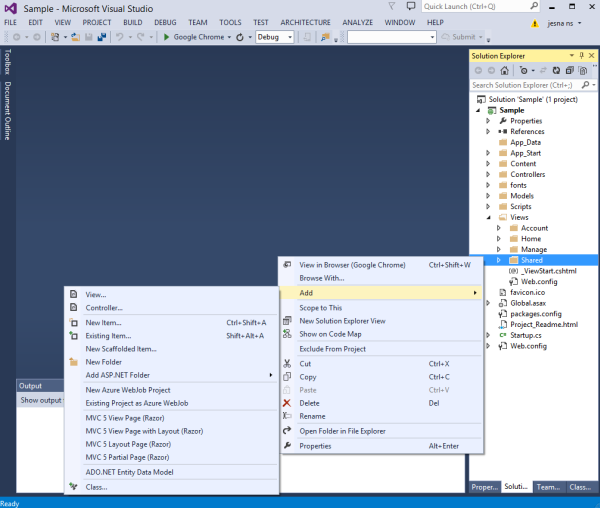
Task: Click the Class icon in Add submenu
Action: (73, 487)
